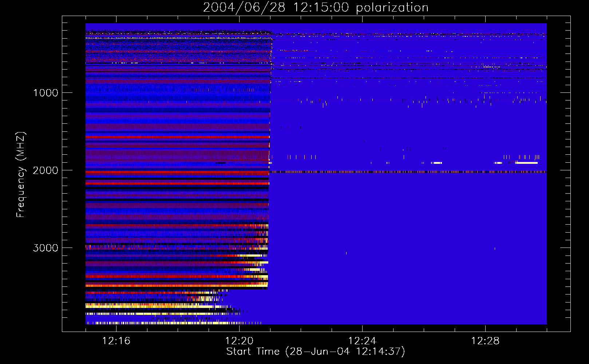The width and height of the screenshot is (589, 364).
Task: Select the 2000 frequency tick label
Action: click(46, 170)
